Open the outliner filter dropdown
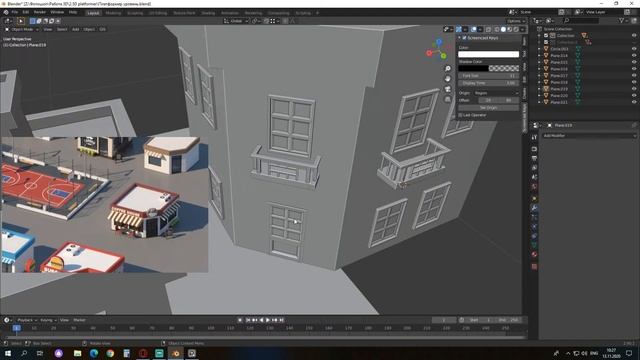Screen dimensions: 640x360 623,20
